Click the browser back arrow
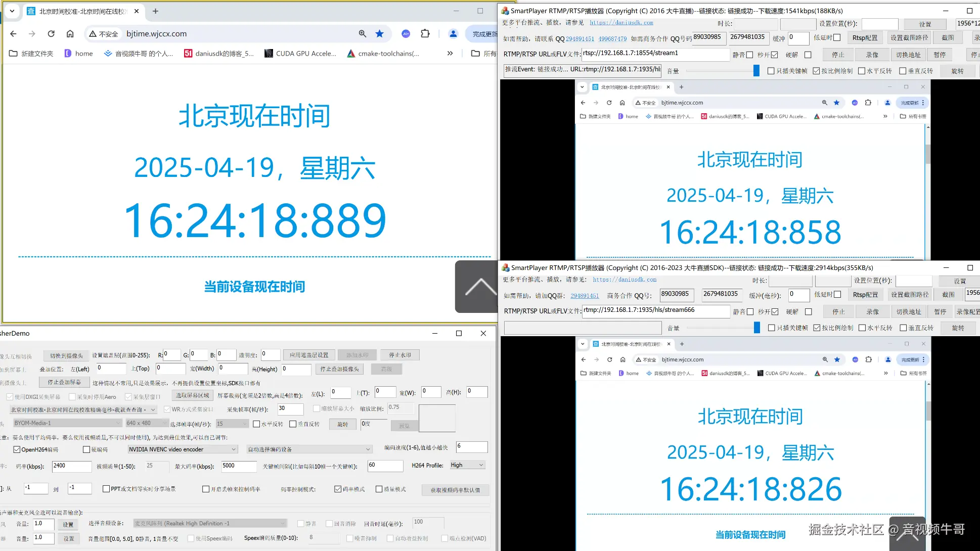 [x=14, y=34]
